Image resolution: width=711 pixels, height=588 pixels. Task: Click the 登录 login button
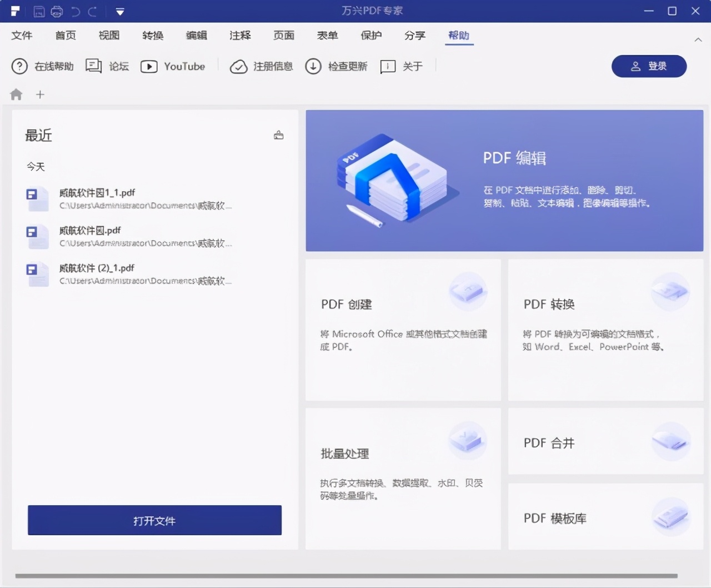[649, 66]
